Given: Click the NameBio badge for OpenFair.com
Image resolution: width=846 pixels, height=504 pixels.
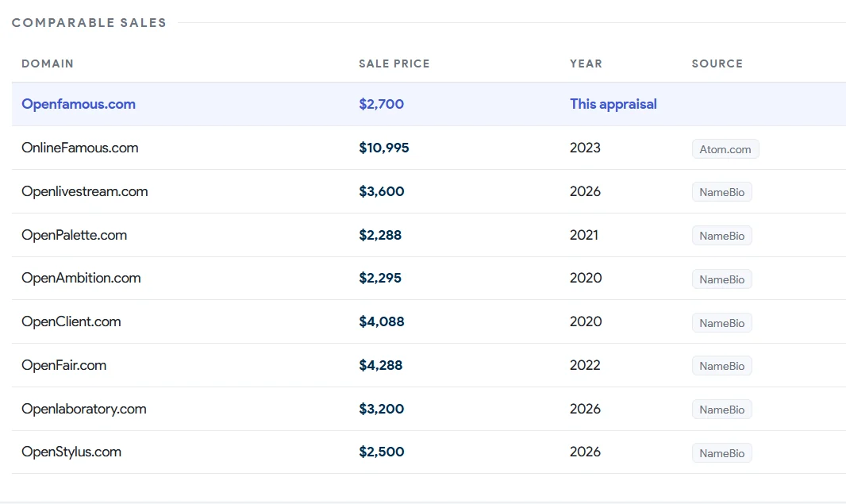Looking at the screenshot, I should coord(722,366).
